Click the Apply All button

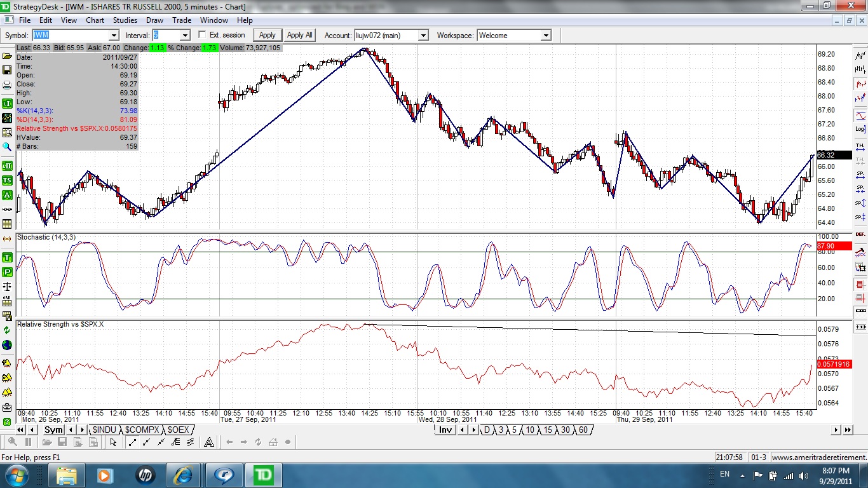(x=300, y=35)
